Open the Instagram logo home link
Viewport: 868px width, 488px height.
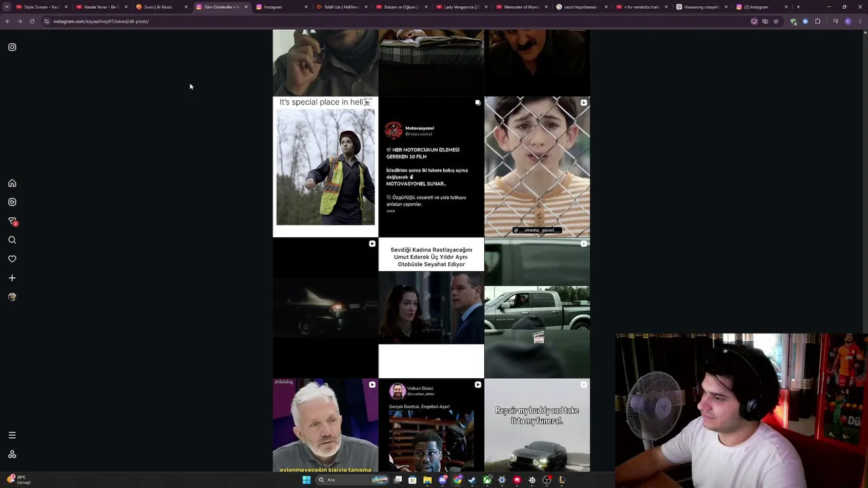pos(12,47)
